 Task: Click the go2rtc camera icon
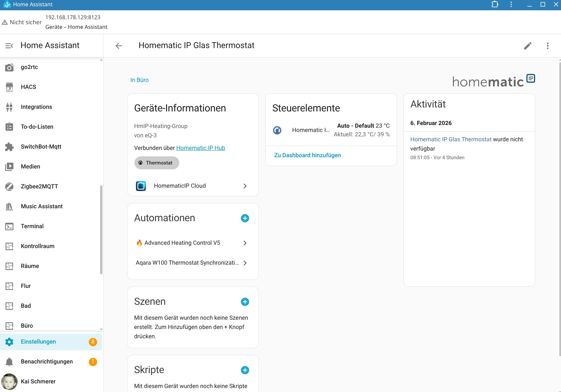(9, 67)
